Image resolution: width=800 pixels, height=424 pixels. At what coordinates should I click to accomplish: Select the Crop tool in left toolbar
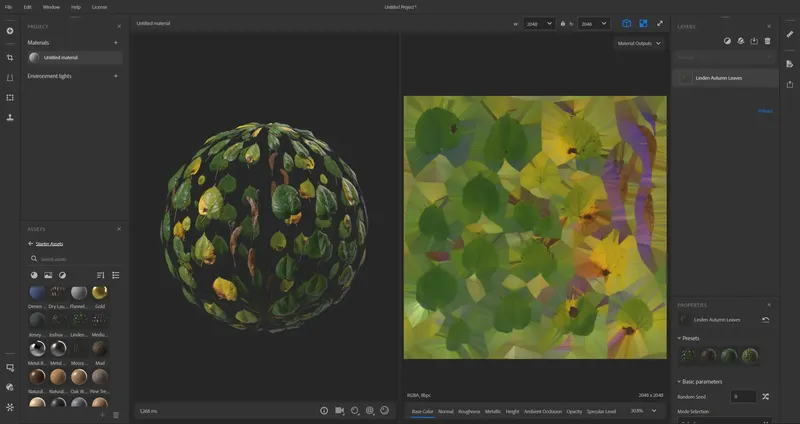pos(10,58)
